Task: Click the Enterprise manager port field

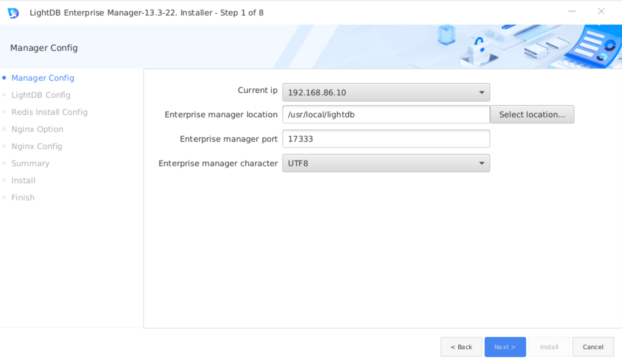Action: click(386, 139)
